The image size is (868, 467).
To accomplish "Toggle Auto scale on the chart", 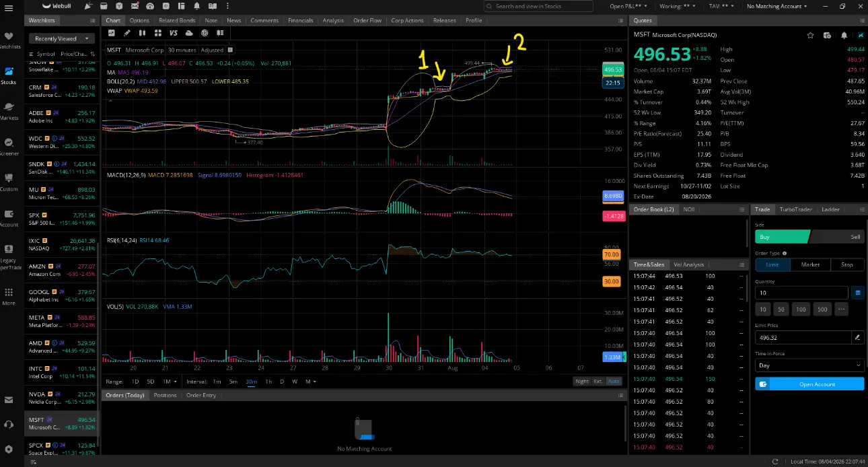I will (614, 382).
